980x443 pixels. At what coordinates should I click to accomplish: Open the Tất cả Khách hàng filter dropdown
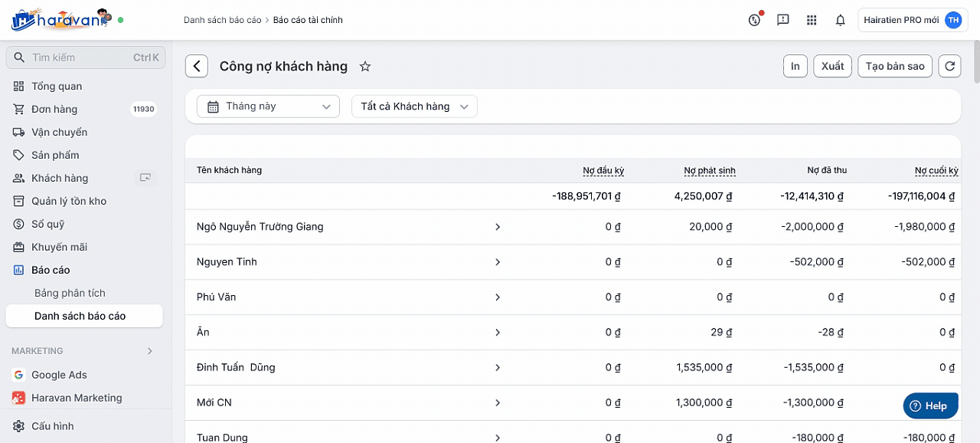414,107
